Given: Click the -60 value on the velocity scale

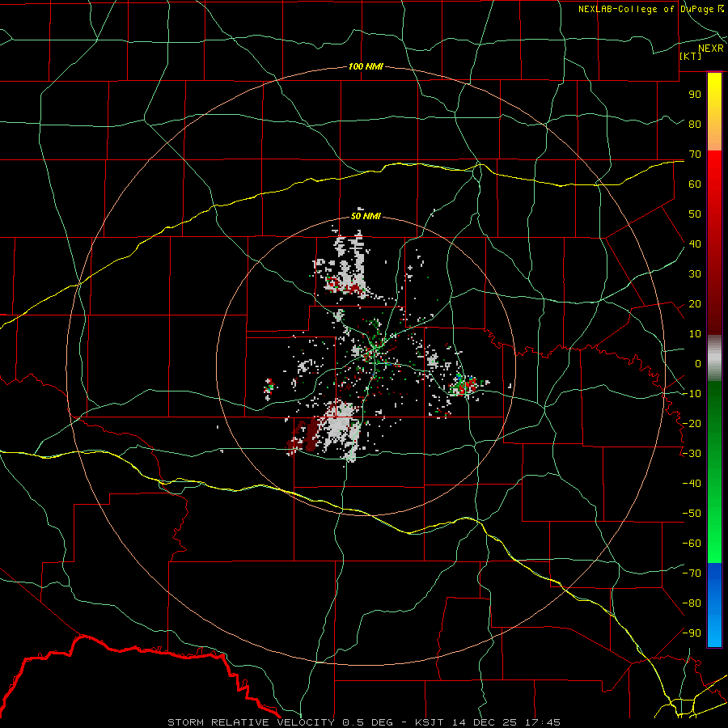Looking at the screenshot, I should (x=692, y=544).
